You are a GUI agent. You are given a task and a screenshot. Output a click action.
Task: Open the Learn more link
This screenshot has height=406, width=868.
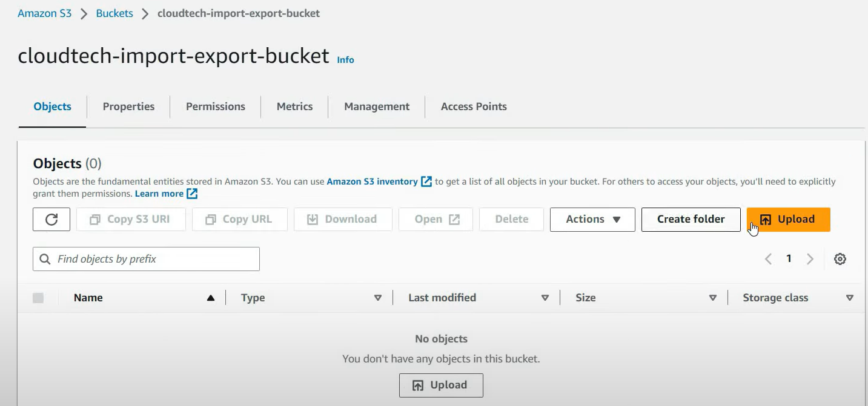click(159, 194)
